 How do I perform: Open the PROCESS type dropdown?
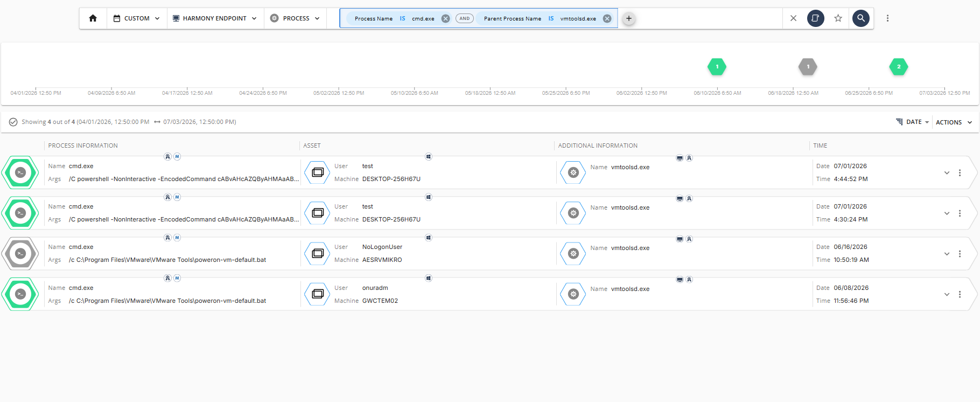295,18
